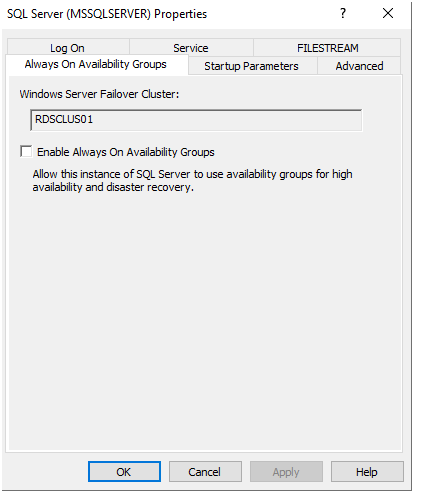Viewport: 429px width, 503px height.
Task: Select the FILESTREAM tab
Action: (327, 48)
